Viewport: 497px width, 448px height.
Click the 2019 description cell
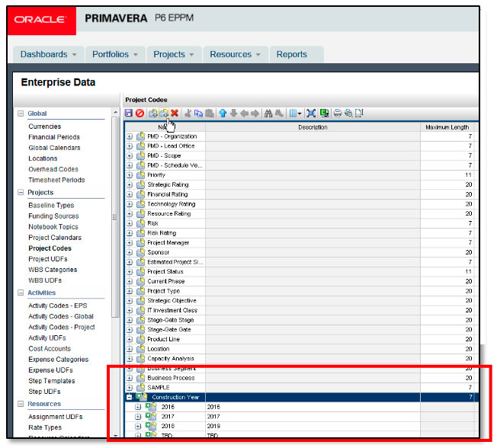click(x=313, y=426)
